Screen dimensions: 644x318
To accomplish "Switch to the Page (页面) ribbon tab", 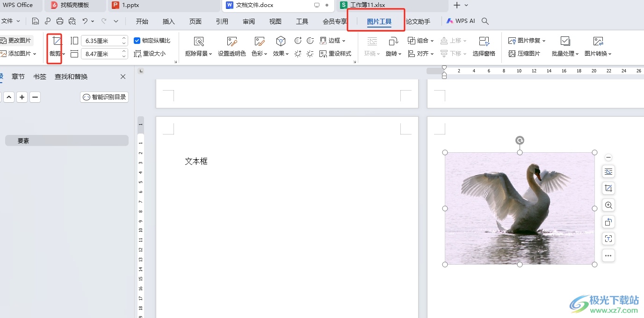I will tap(195, 21).
